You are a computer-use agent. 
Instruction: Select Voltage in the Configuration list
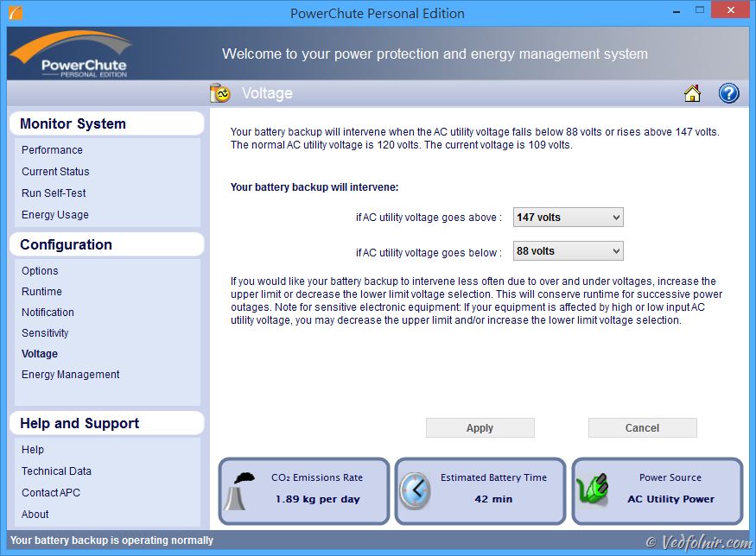(x=40, y=354)
